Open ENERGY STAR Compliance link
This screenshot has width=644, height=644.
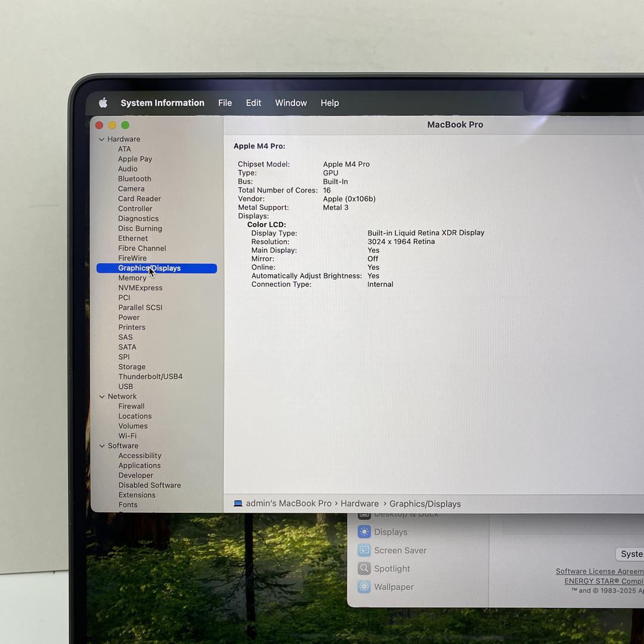[x=604, y=581]
